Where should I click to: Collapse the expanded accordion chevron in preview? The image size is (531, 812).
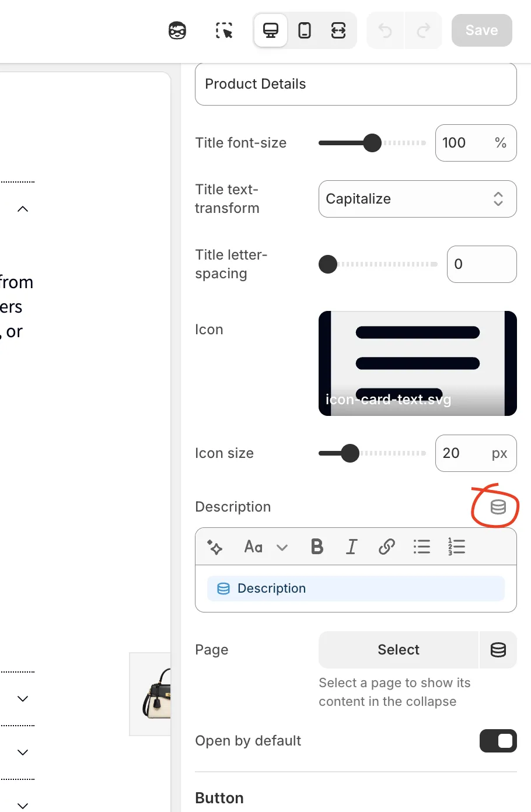coord(23,209)
